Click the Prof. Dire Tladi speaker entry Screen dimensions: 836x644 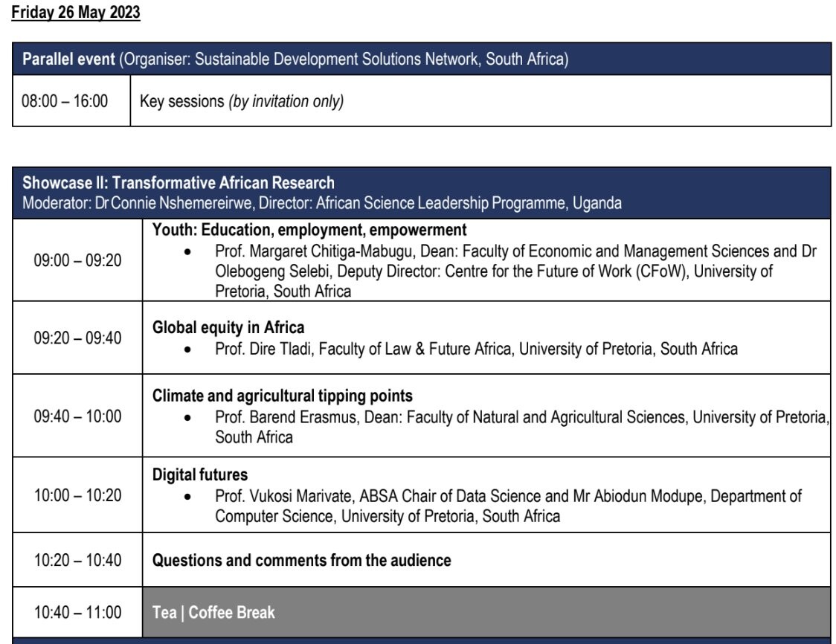pyautogui.click(x=476, y=348)
